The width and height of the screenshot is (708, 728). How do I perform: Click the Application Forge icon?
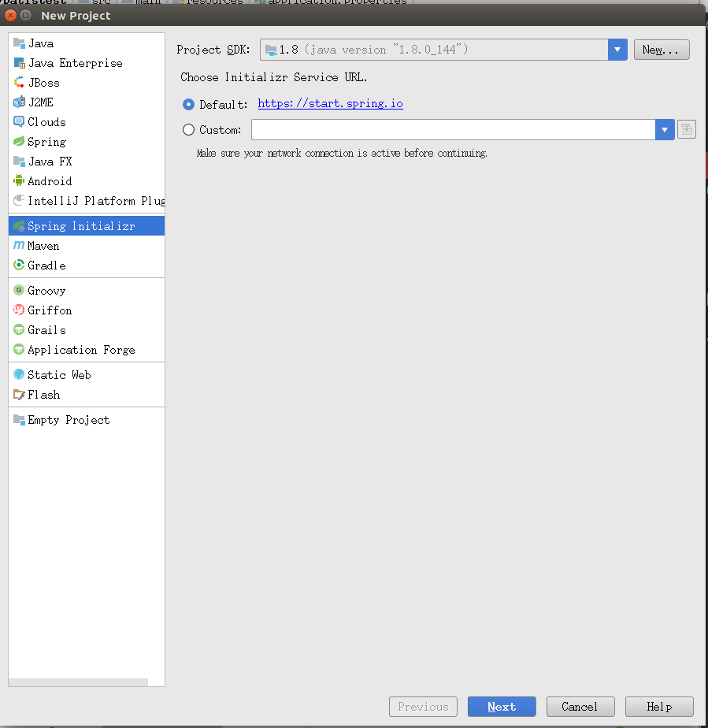click(x=19, y=349)
